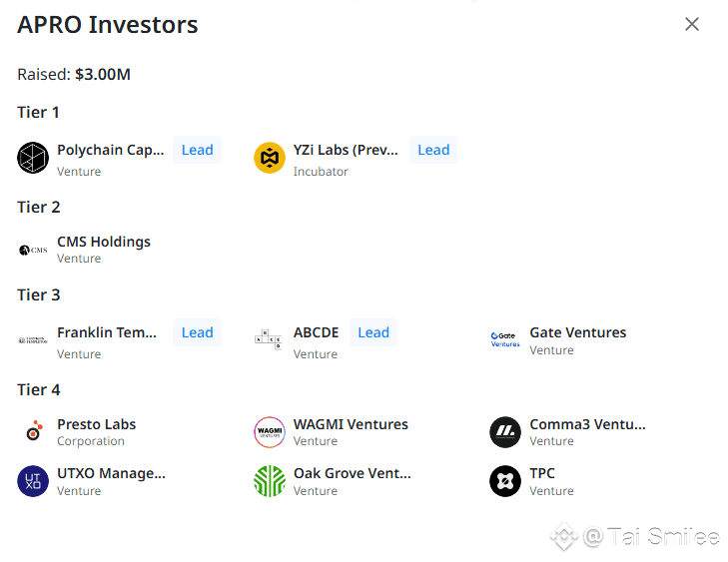Screen dimensions: 728x562
Task: Open the Gate Ventures name link
Action: click(578, 332)
